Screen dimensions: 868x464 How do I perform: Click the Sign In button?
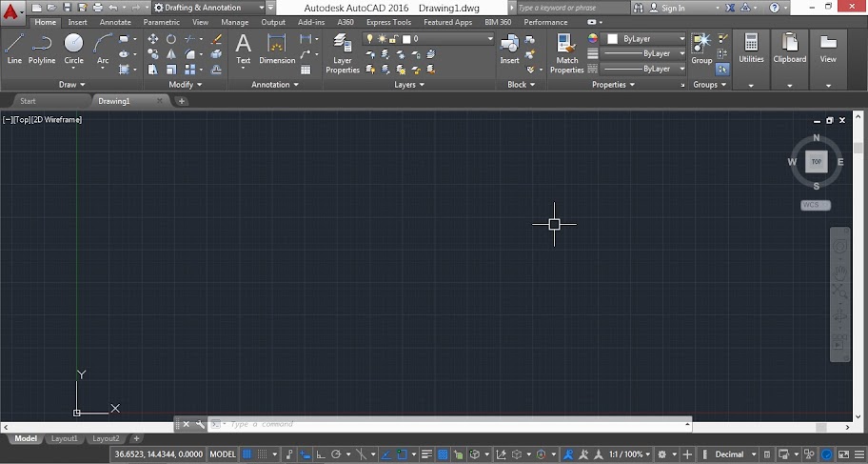673,8
